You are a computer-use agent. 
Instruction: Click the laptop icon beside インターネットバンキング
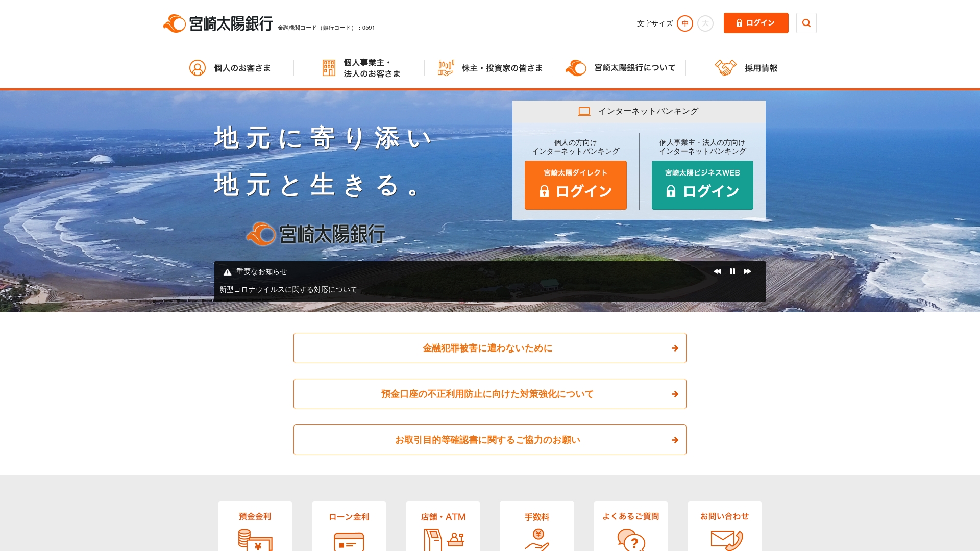[x=584, y=111]
